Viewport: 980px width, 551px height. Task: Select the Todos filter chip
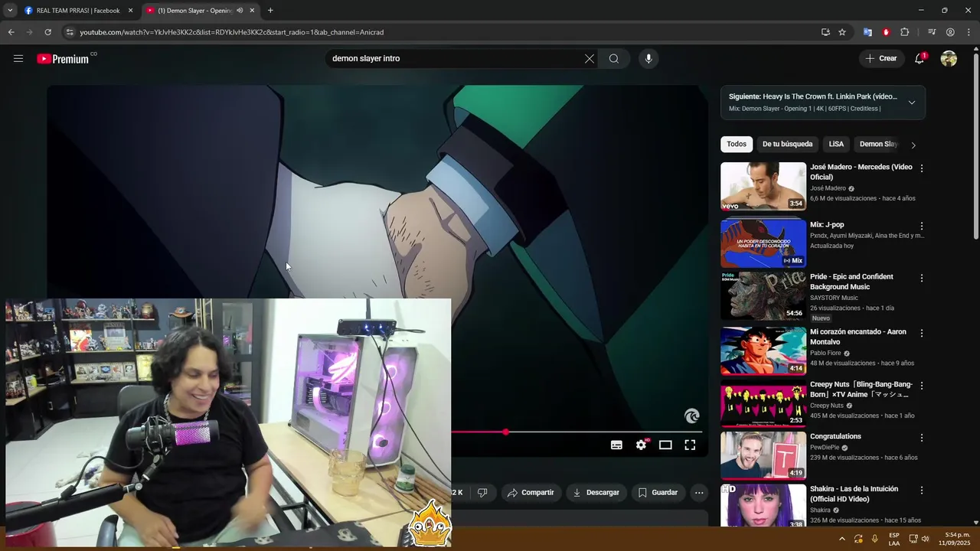(737, 144)
